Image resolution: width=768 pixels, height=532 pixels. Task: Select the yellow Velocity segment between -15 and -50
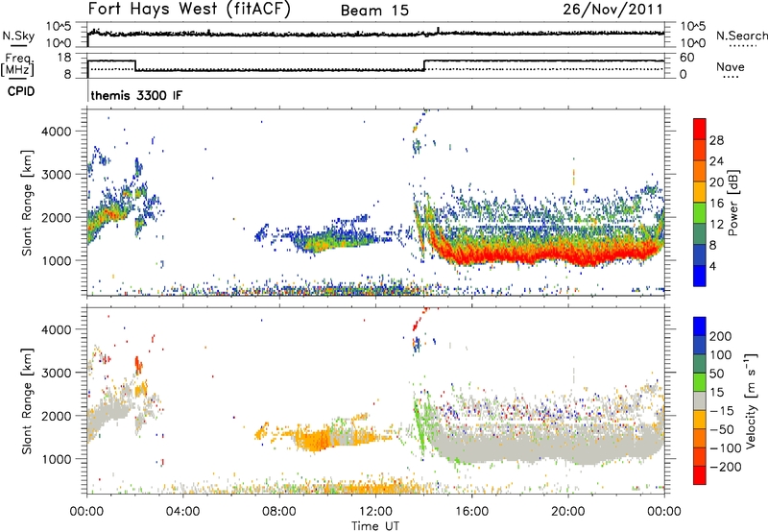pos(700,420)
